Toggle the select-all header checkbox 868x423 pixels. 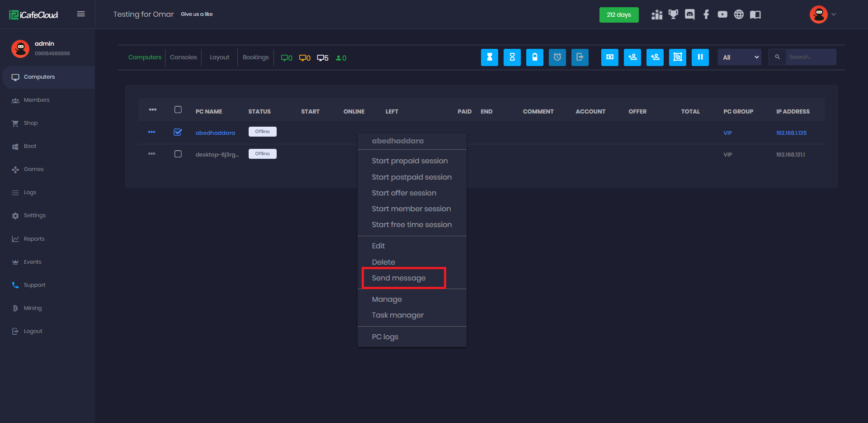click(178, 110)
